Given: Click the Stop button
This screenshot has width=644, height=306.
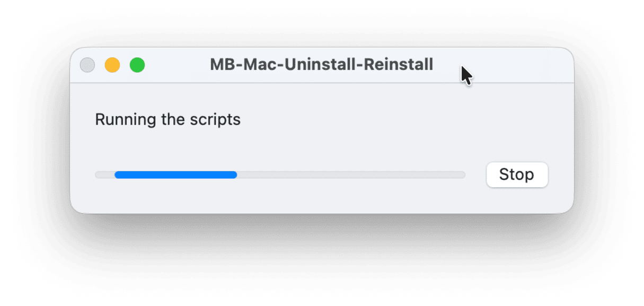Looking at the screenshot, I should (x=517, y=174).
